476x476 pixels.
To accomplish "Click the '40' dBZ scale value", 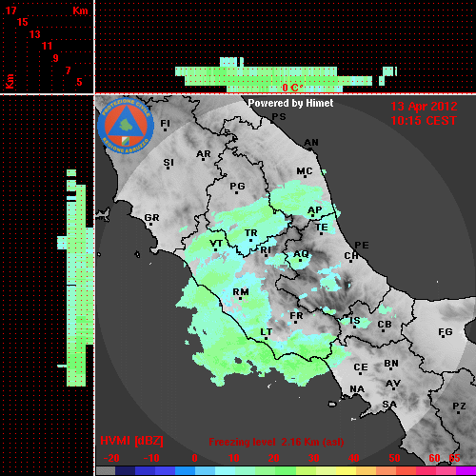I will (353, 458).
